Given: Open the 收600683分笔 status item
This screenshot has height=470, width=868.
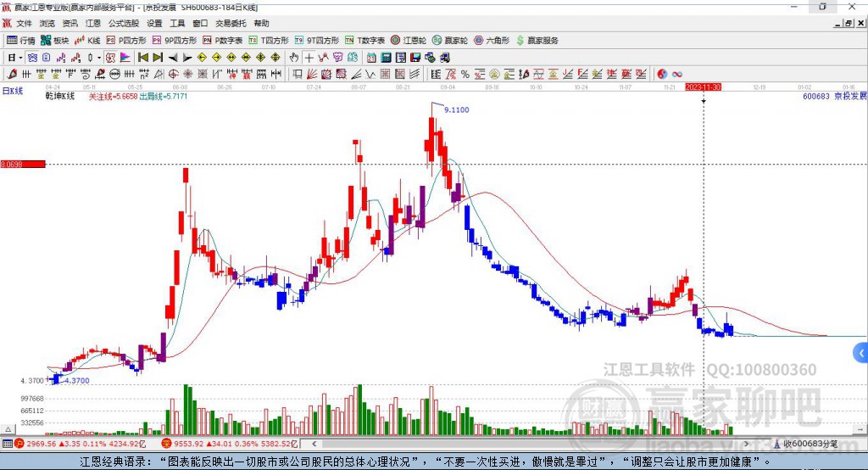Looking at the screenshot, I should pos(806,444).
